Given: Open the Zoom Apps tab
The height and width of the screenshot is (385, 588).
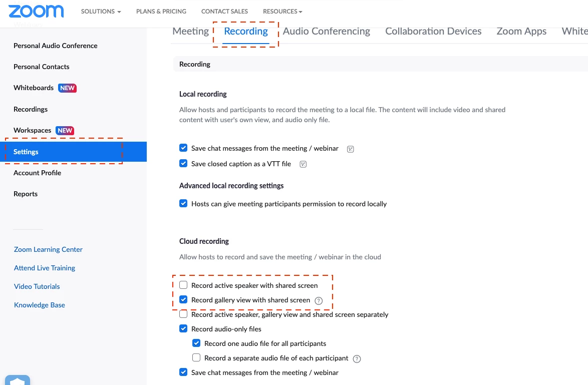Looking at the screenshot, I should (521, 31).
